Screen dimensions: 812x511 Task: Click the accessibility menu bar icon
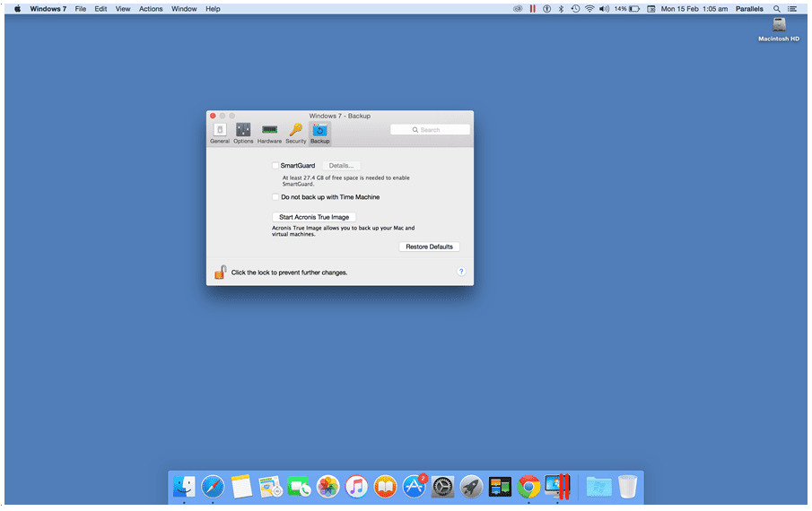pos(546,9)
